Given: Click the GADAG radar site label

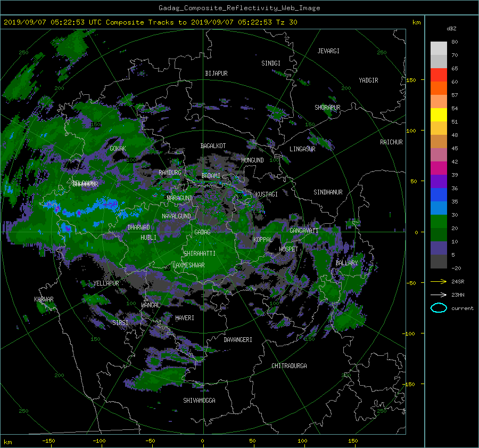Looking at the screenshot, I should tap(202, 232).
